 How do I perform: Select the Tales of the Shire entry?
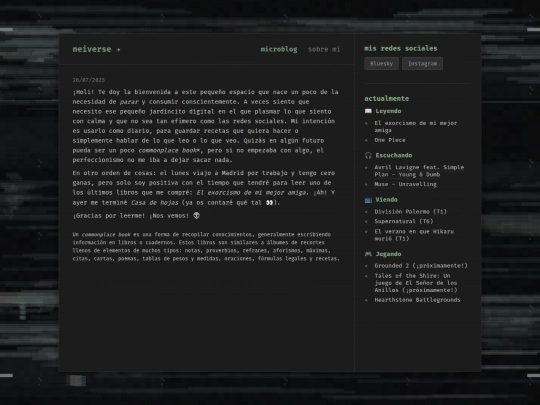point(416,283)
